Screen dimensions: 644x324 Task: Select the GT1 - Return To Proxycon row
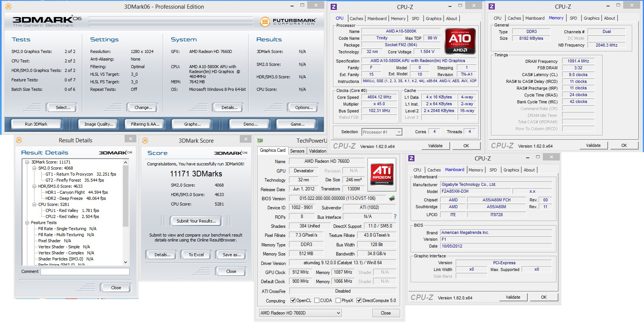[x=81, y=174]
